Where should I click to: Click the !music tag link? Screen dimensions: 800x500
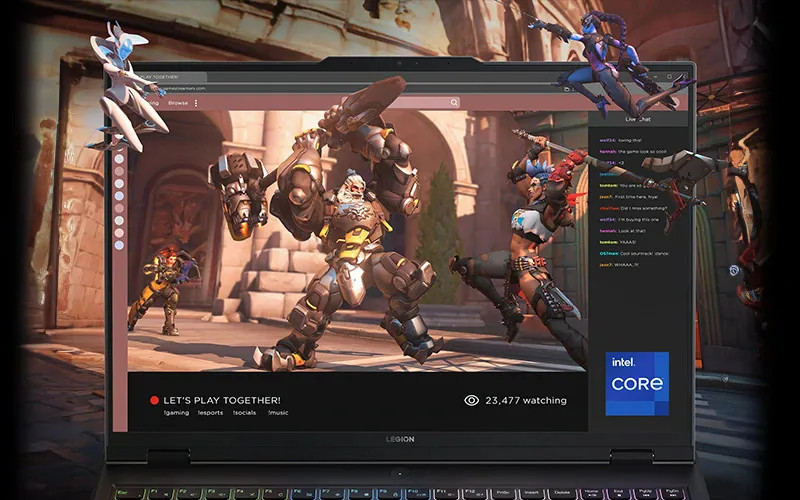[x=279, y=412]
